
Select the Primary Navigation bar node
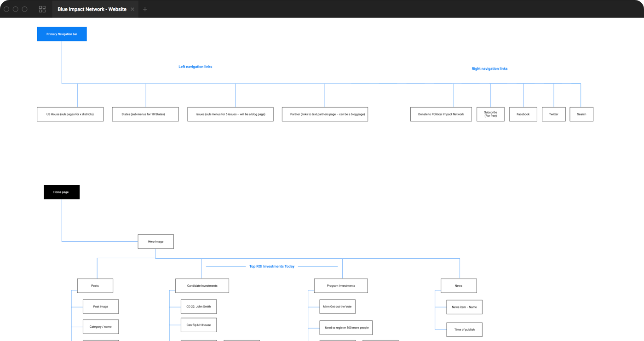(x=62, y=34)
